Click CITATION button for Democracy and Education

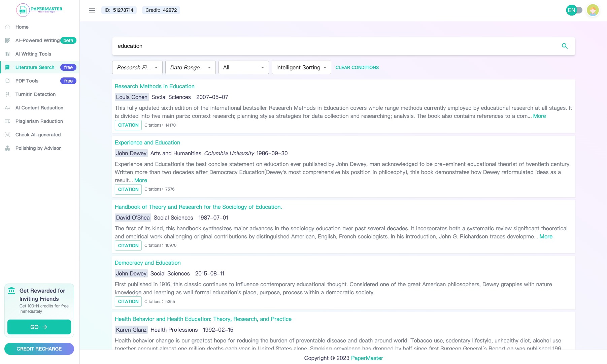(x=128, y=302)
